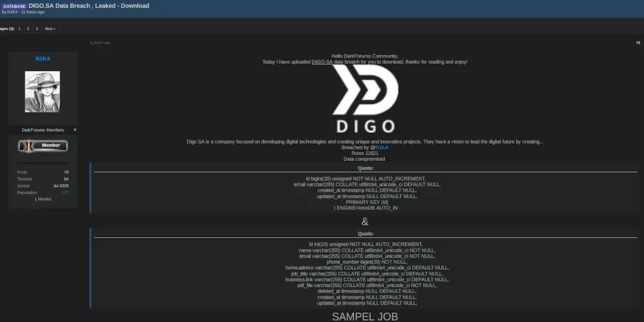This screenshot has width=644, height=322.
Task: Click the DATABASE tag badge
Action: 14,6
